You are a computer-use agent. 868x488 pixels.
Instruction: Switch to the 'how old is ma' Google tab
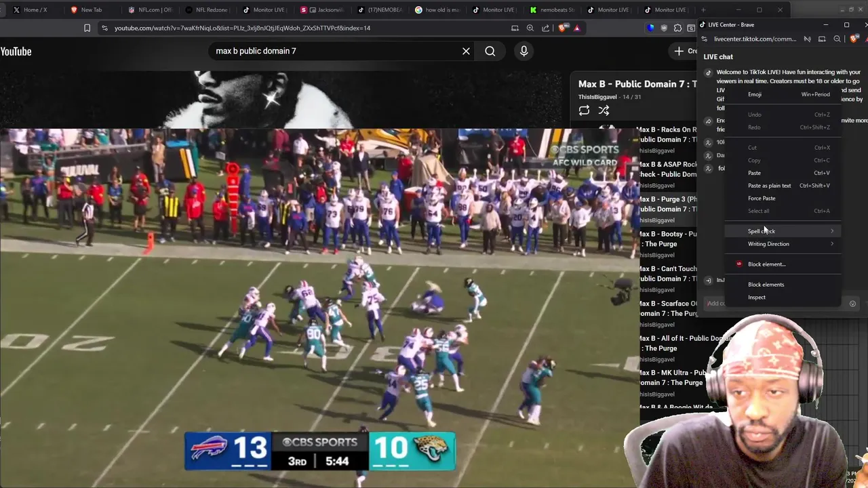437,9
